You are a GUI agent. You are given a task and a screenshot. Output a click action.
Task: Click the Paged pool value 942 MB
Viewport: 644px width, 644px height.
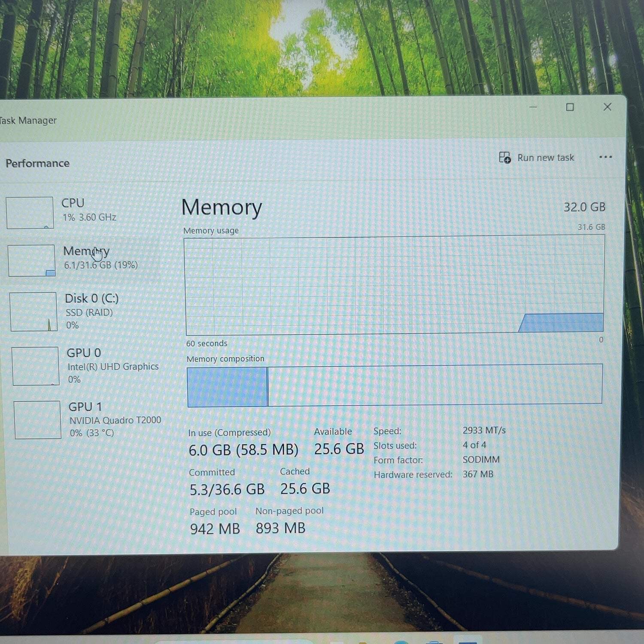coord(215,529)
